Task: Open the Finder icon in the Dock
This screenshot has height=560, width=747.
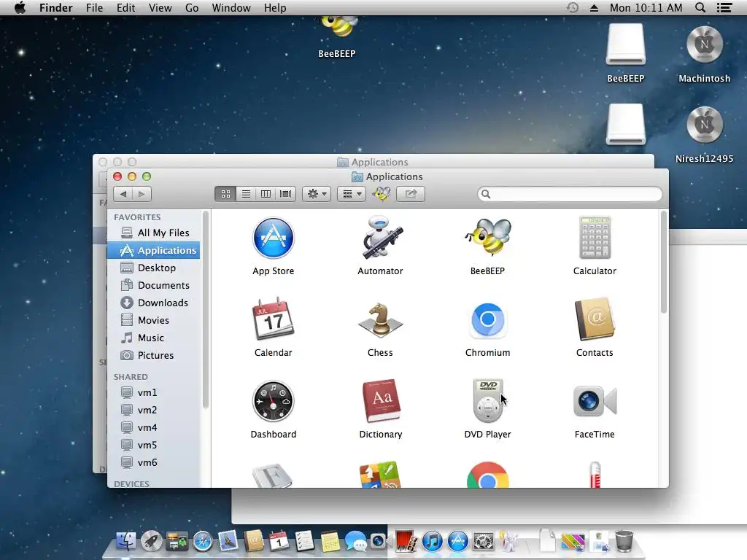Action: pos(125,542)
